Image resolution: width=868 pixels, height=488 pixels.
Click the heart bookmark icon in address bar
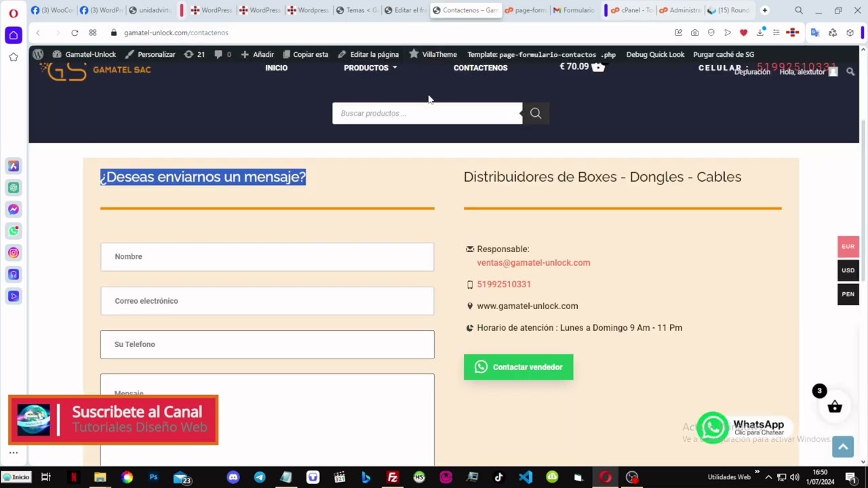point(744,33)
